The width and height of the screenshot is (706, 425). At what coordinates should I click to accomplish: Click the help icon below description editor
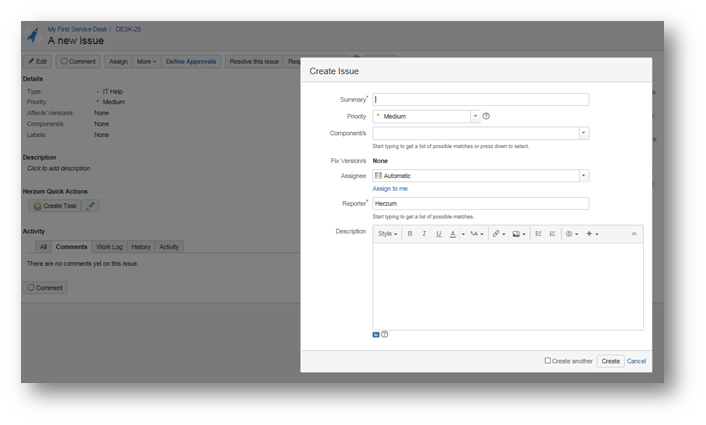[x=385, y=334]
